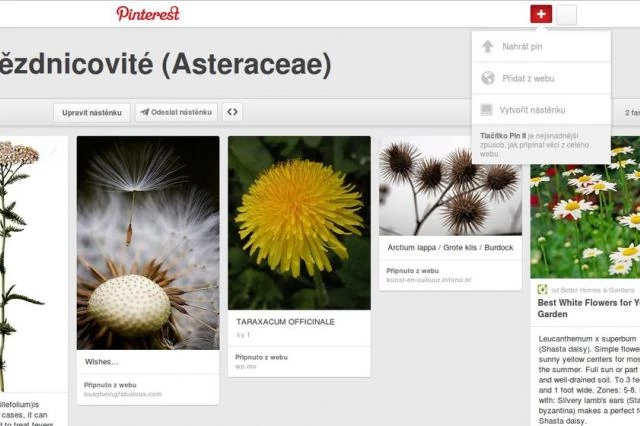The image size is (640, 426).
Task: Click the Better Homes & Gardens source link
Action: (x=593, y=290)
